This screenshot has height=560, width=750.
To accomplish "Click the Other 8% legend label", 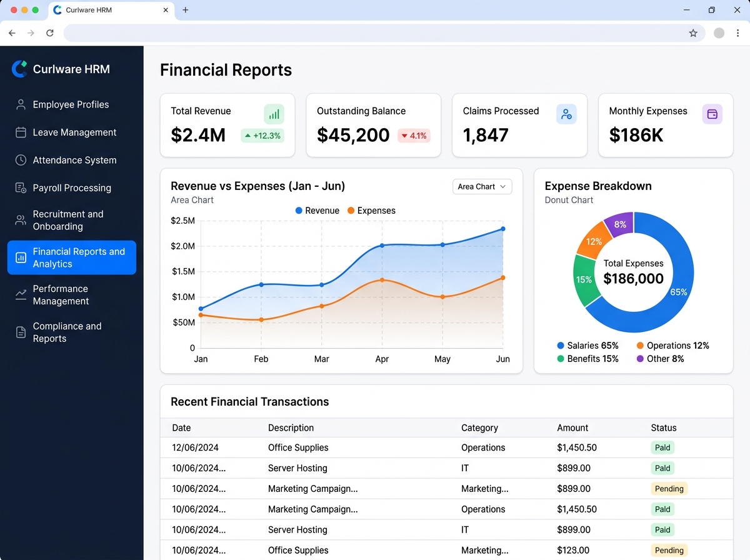I will point(660,359).
